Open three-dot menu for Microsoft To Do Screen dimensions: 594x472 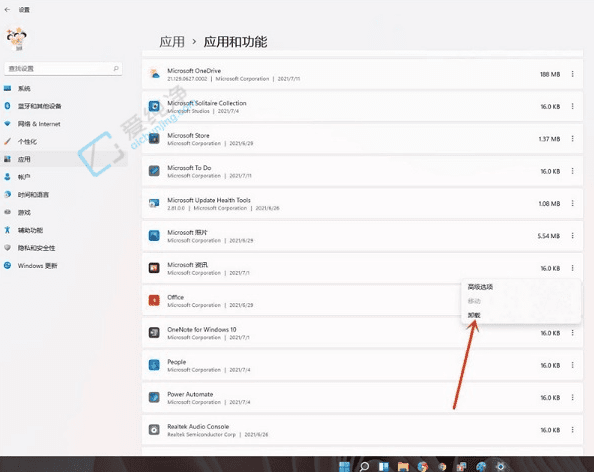pyautogui.click(x=572, y=171)
